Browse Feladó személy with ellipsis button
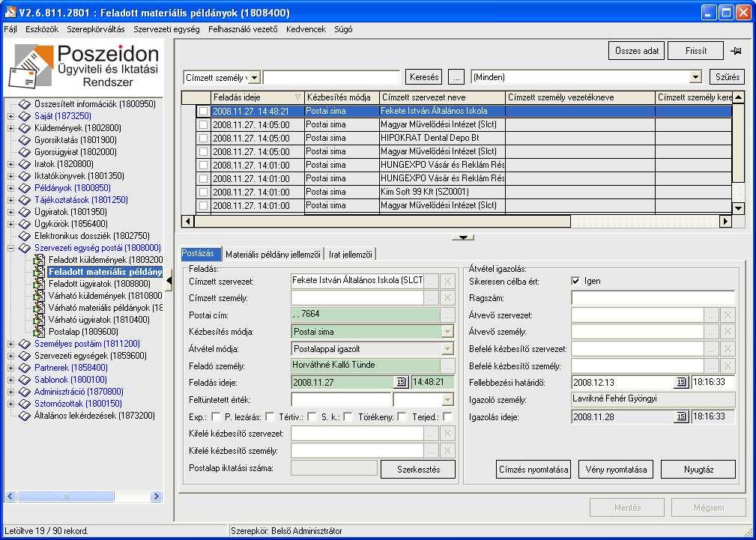This screenshot has height=540, width=756. [447, 365]
